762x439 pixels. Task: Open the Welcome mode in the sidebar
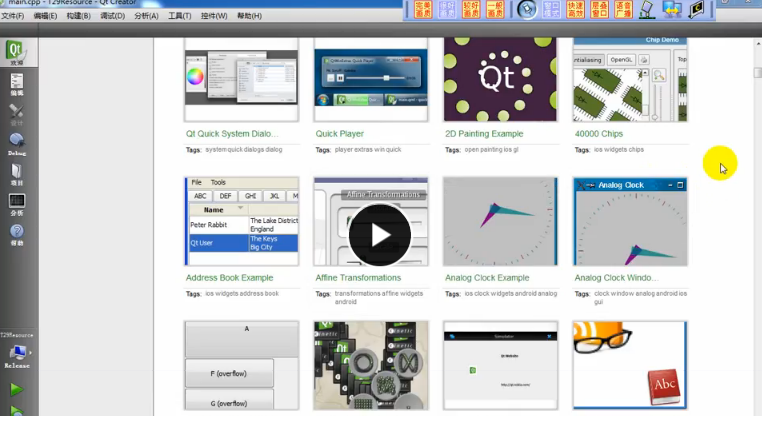tap(16, 53)
